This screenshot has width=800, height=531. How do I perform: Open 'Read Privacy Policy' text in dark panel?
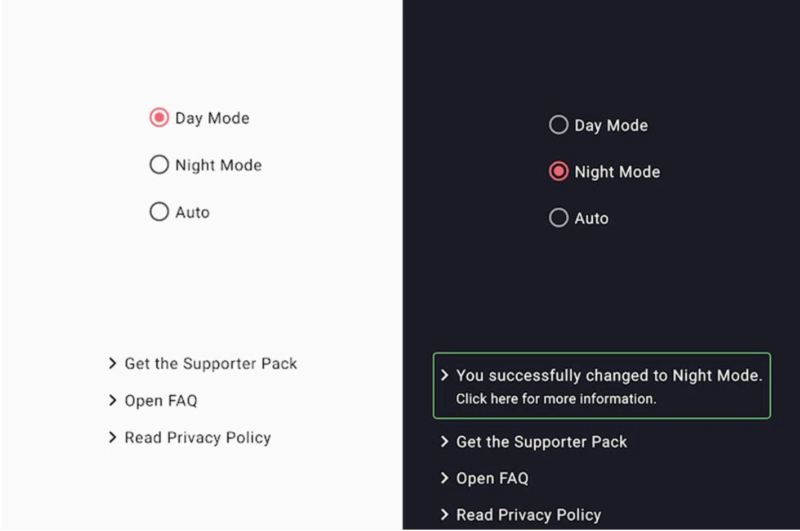tap(528, 516)
